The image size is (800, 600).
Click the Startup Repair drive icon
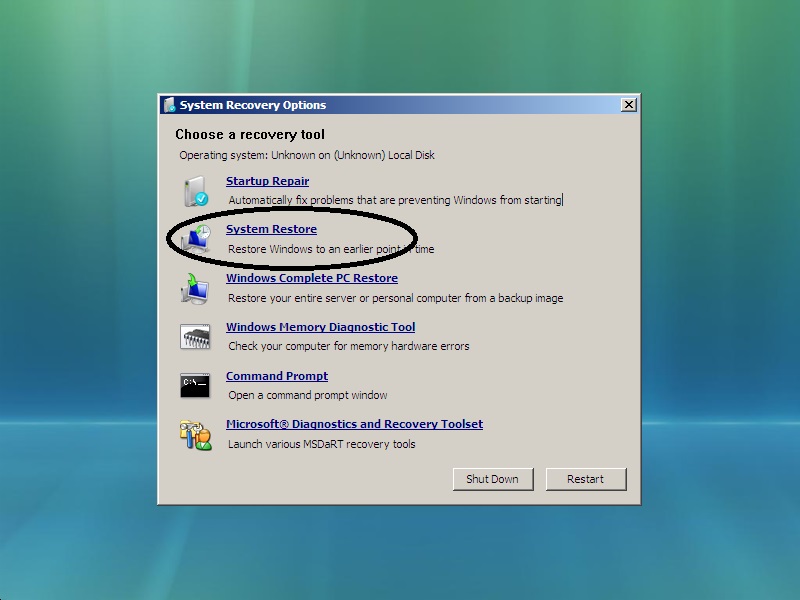pos(196,191)
